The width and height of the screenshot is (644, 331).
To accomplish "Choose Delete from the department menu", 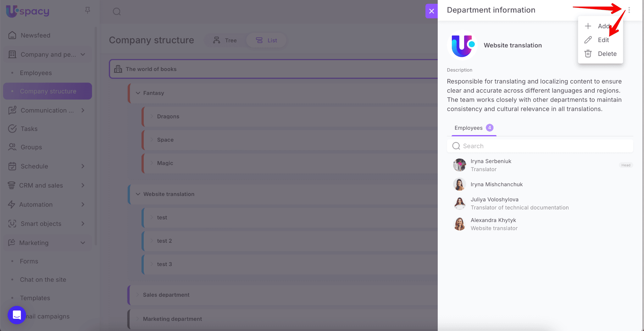I will 607,54.
